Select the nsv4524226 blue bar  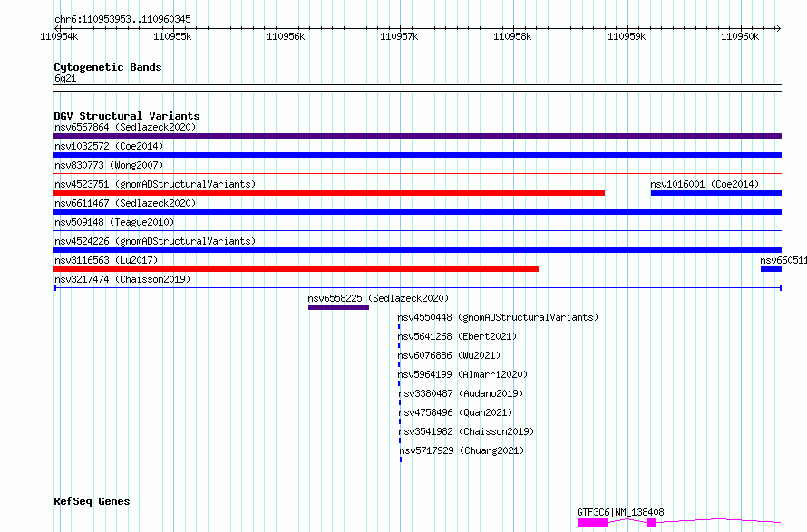pos(417,250)
